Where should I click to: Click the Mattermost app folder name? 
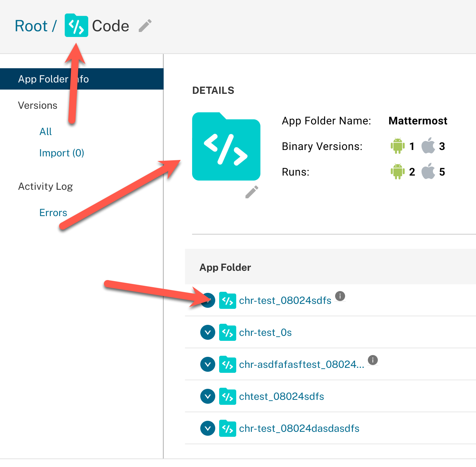[x=418, y=121]
